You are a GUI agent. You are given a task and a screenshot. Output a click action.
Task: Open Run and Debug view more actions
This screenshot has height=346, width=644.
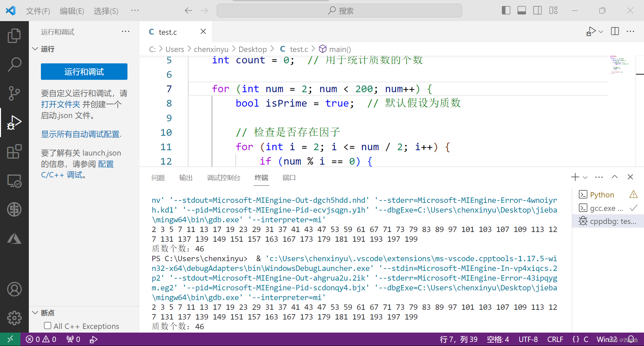click(x=125, y=32)
